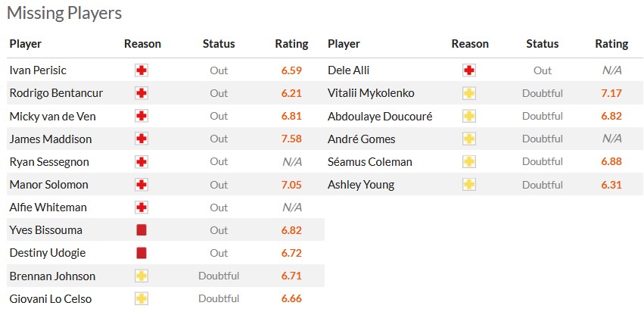Open Micky van de Ven's profile

[53, 116]
